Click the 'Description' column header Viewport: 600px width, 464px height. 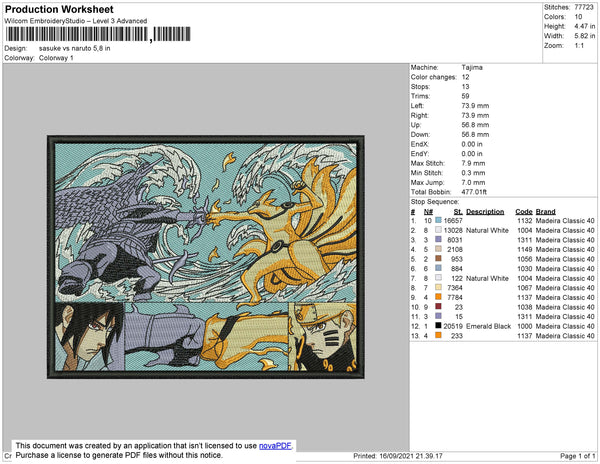[x=485, y=212]
